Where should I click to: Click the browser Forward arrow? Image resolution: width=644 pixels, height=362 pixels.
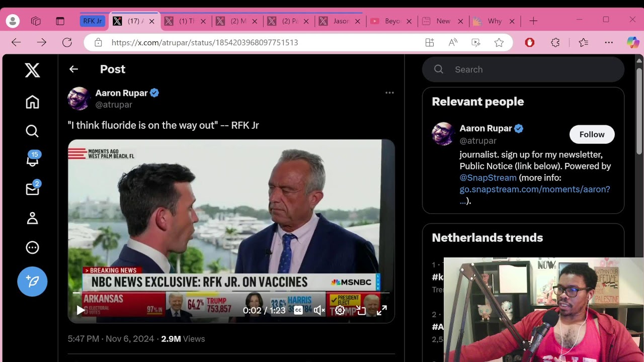pos(42,43)
